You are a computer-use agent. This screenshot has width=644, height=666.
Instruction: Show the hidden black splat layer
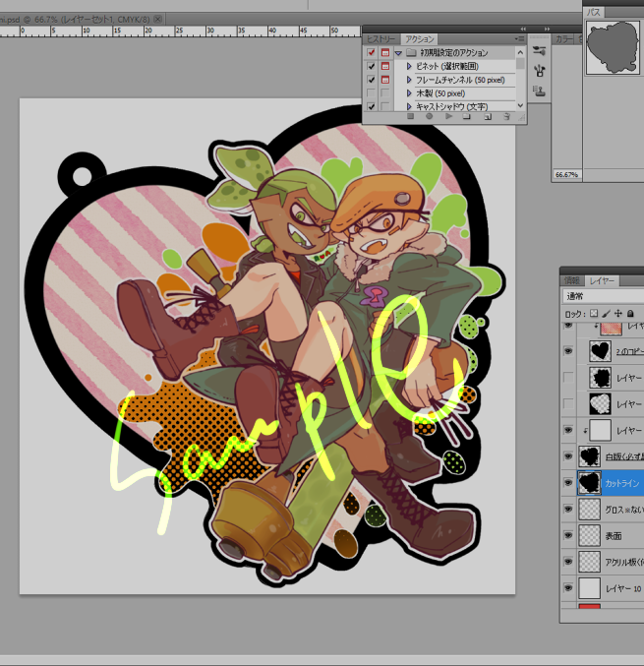pos(568,377)
